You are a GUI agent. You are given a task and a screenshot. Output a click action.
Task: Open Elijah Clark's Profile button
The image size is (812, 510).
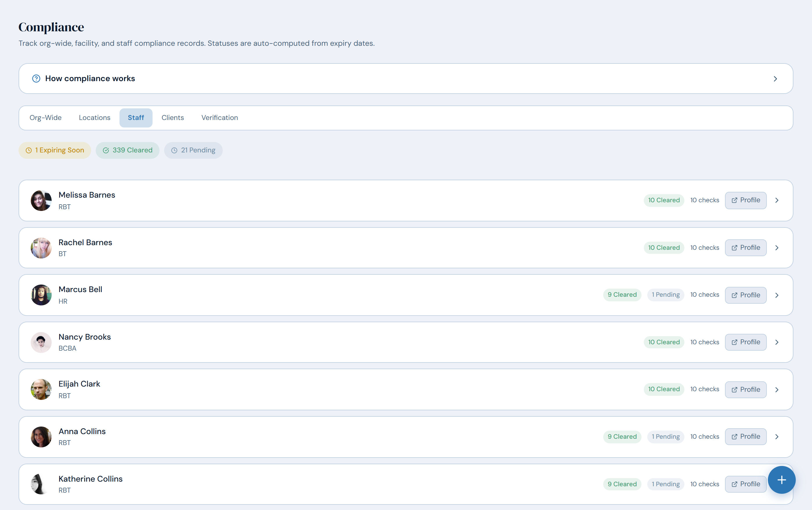coord(746,389)
